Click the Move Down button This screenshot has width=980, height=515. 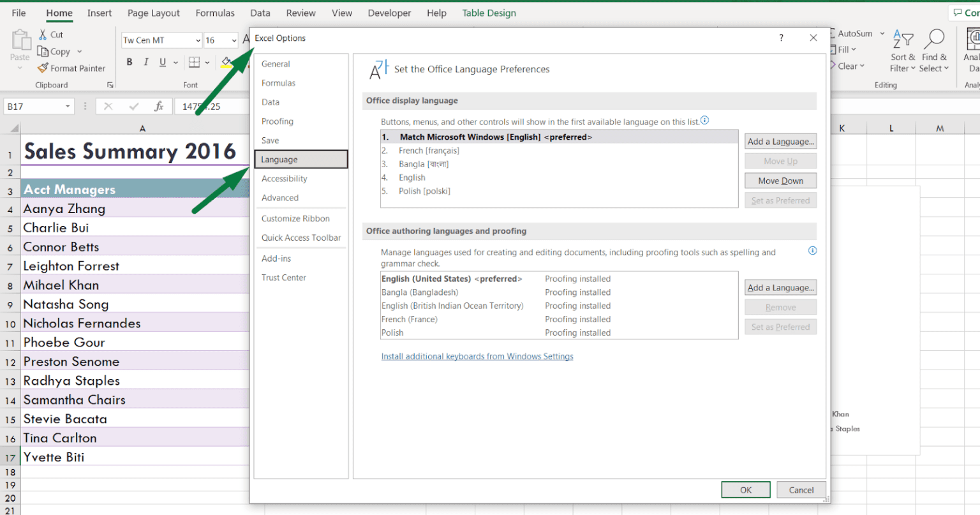[x=780, y=181]
